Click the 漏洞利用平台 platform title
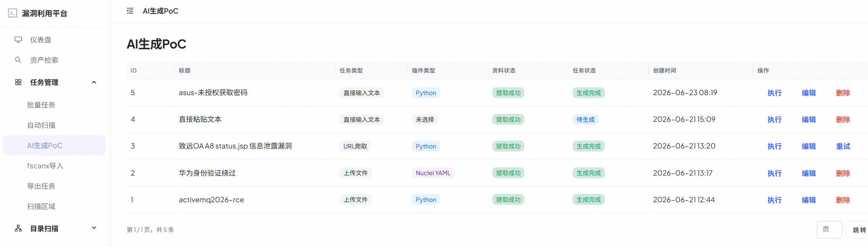This screenshot has width=868, height=247. point(44,14)
